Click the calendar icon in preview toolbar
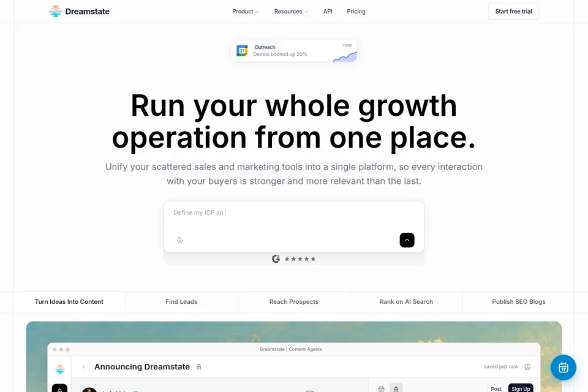 click(382, 389)
